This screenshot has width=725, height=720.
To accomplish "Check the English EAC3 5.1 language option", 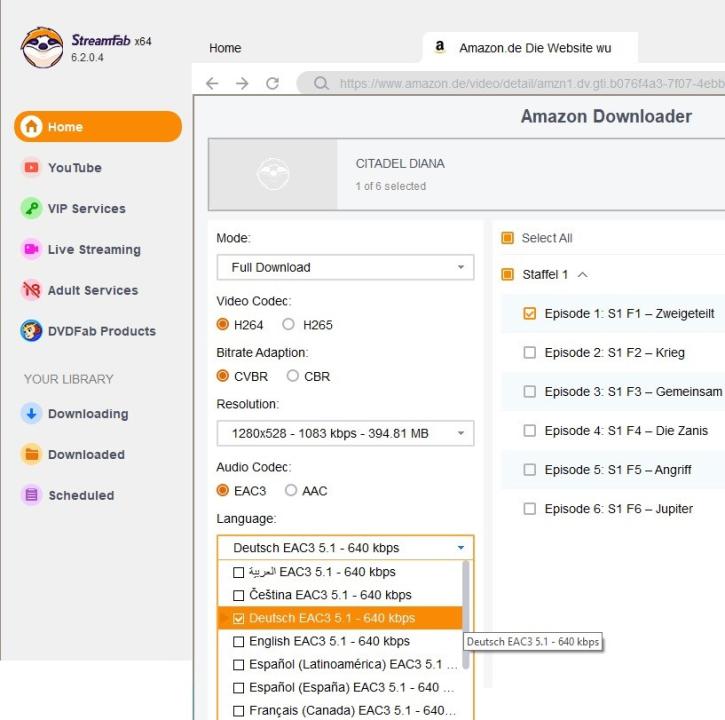I will click(238, 642).
